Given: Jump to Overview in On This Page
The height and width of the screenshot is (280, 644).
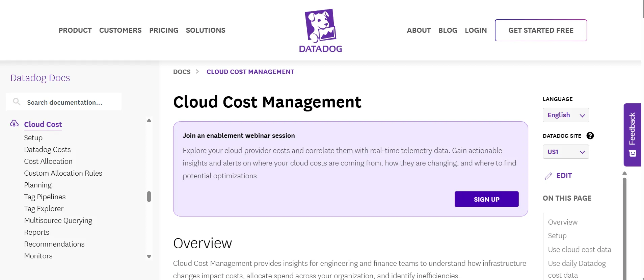Looking at the screenshot, I should 563,222.
